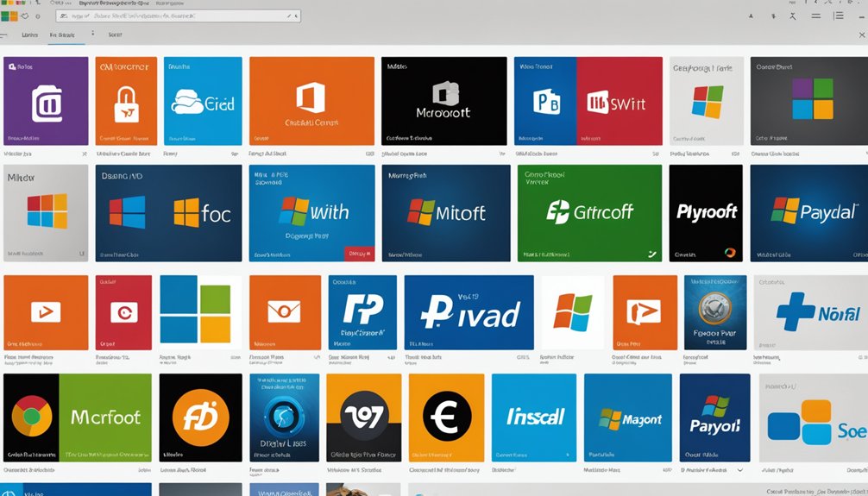The image size is (868, 496).
Task: Open the wide blue Pivad tile
Action: click(469, 312)
